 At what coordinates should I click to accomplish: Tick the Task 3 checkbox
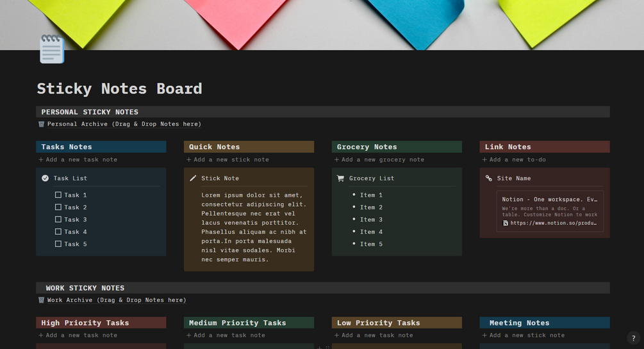58,219
